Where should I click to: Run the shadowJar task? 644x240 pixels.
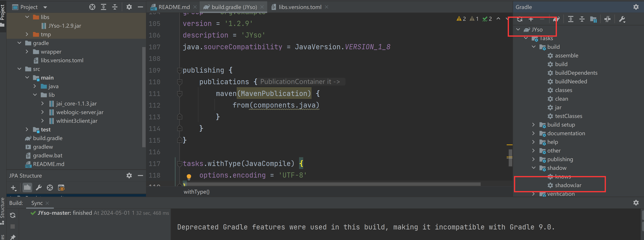pyautogui.click(x=569, y=185)
